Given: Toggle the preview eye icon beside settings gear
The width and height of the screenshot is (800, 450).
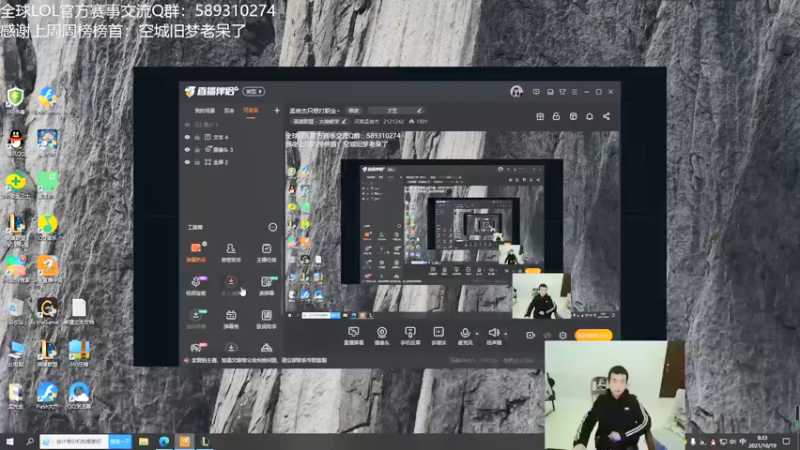Looking at the screenshot, I should [x=547, y=335].
